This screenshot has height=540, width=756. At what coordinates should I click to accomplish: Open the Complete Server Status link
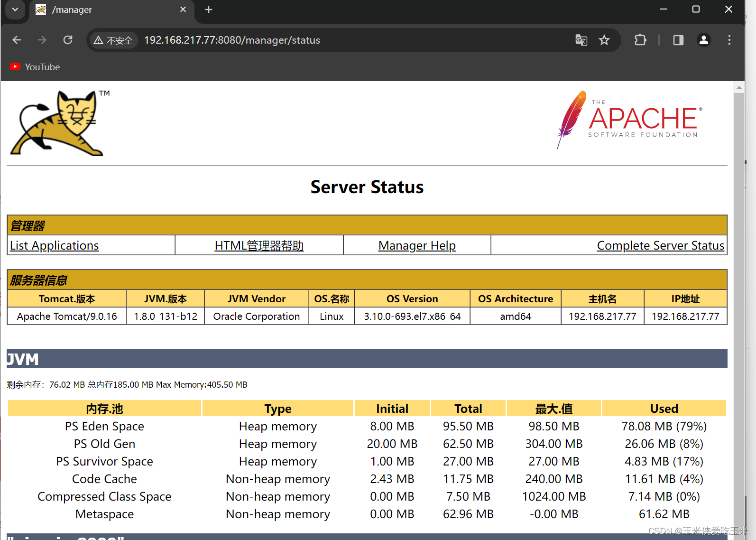pyautogui.click(x=660, y=245)
